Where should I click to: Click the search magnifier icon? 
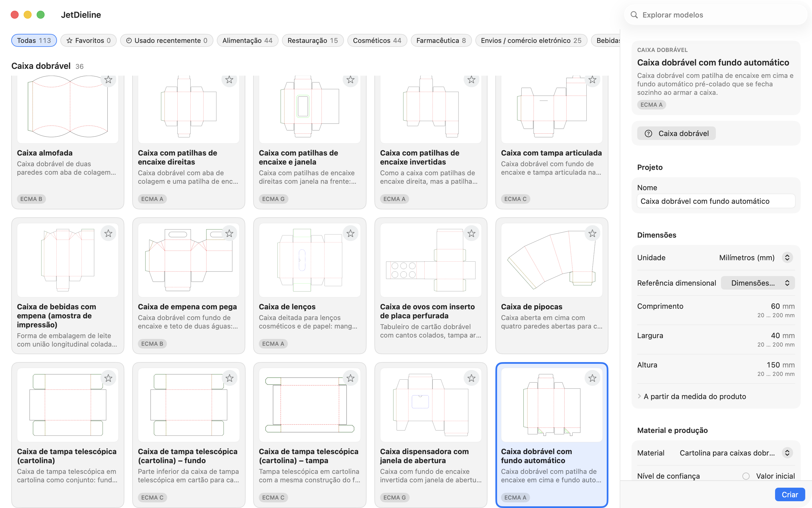click(634, 15)
